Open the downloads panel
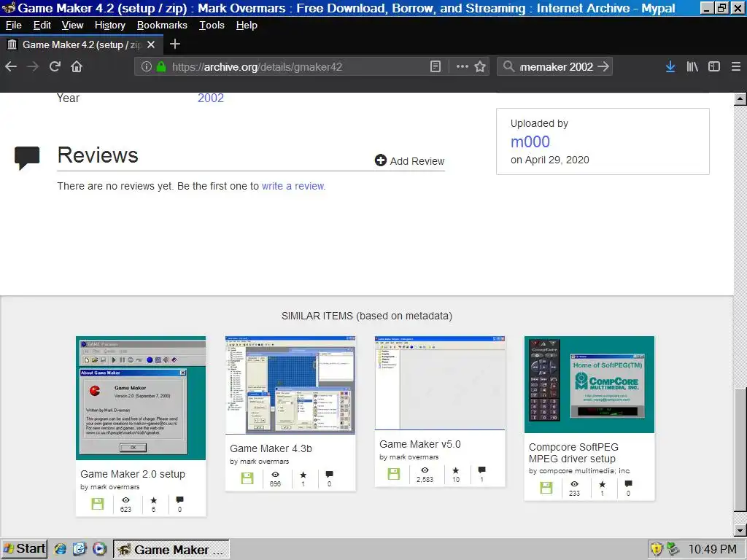 [x=670, y=66]
